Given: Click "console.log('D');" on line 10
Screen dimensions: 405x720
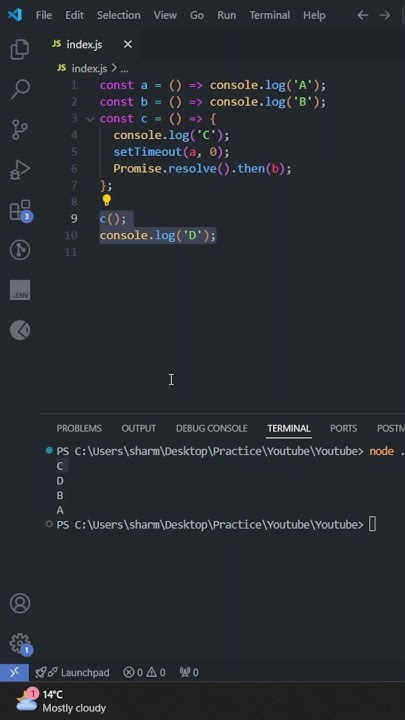Looking at the screenshot, I should (x=158, y=236).
